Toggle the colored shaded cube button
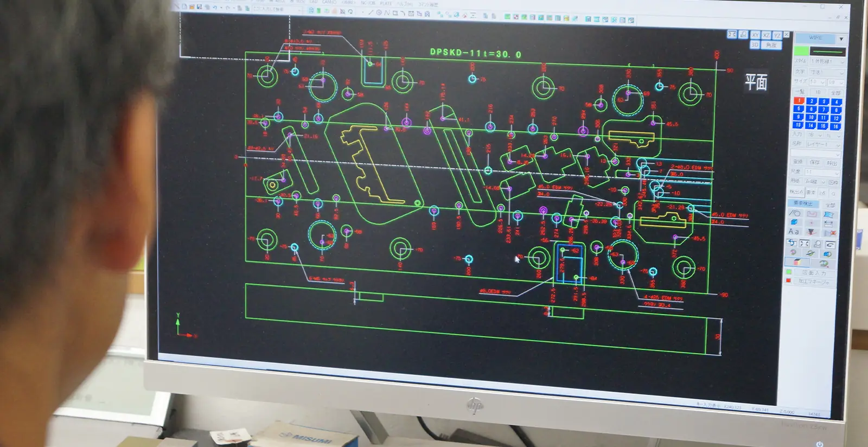Screen dimensions: 868x447 [x=797, y=262]
